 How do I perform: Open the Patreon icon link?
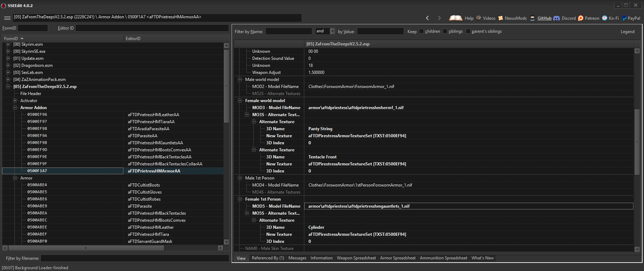coord(581,18)
